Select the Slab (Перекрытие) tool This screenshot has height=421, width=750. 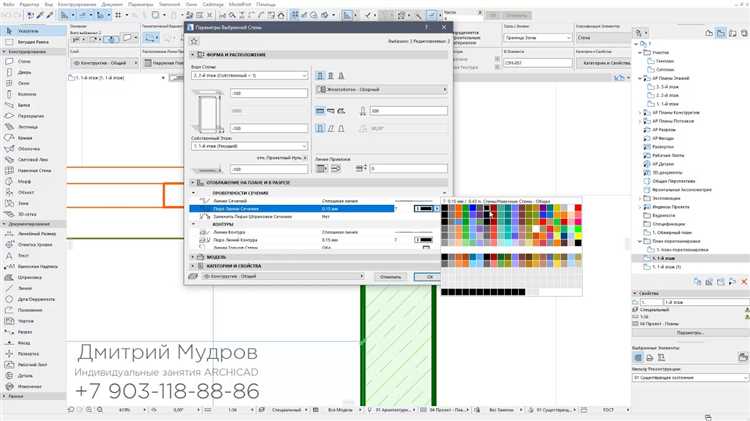coord(33,116)
